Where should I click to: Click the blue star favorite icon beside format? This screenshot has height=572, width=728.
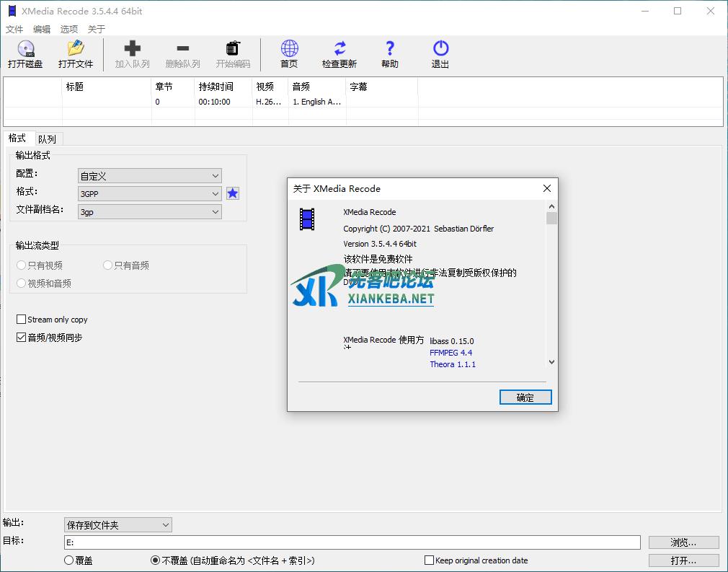(x=233, y=193)
